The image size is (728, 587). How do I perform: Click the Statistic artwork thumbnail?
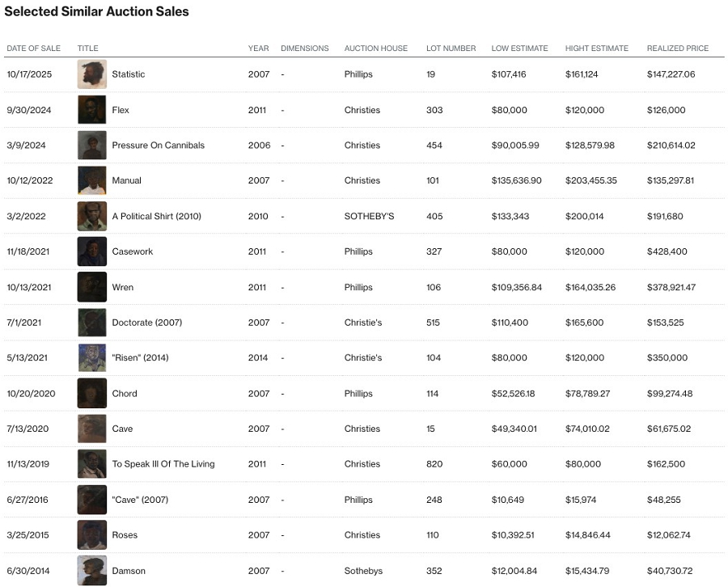(x=91, y=74)
